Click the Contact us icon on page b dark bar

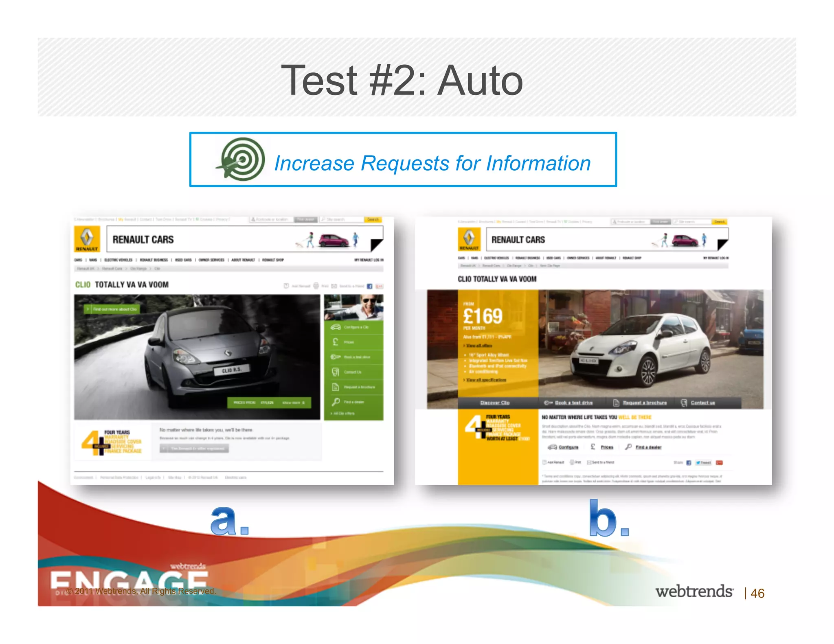tap(684, 403)
